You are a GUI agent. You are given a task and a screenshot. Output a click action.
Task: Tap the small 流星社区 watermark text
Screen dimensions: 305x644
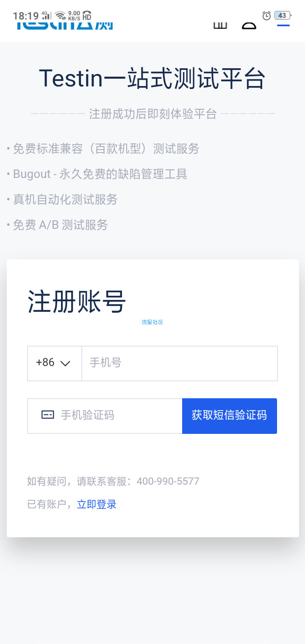tap(152, 322)
